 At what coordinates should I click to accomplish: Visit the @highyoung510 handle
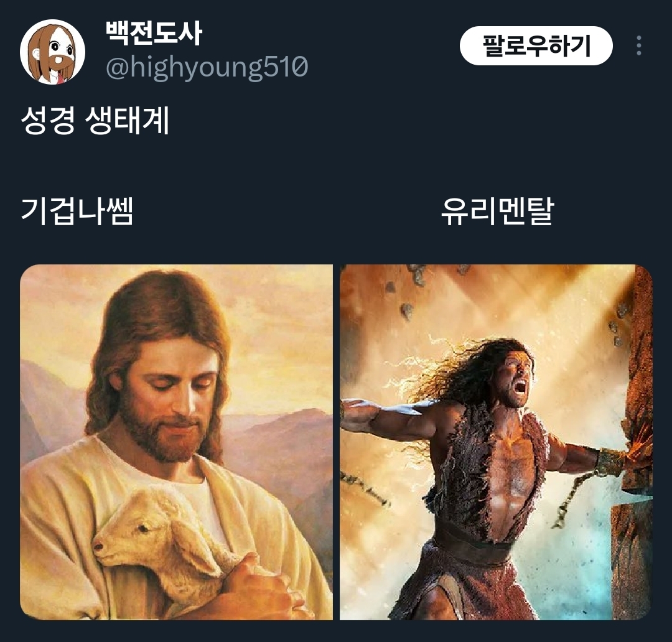pos(207,67)
